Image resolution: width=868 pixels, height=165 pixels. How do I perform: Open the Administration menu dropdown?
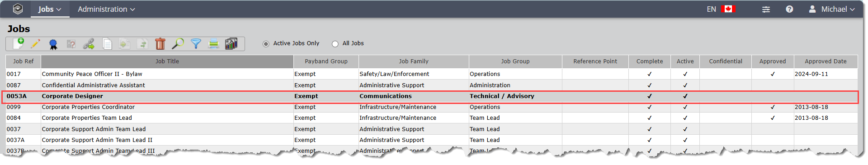point(106,9)
